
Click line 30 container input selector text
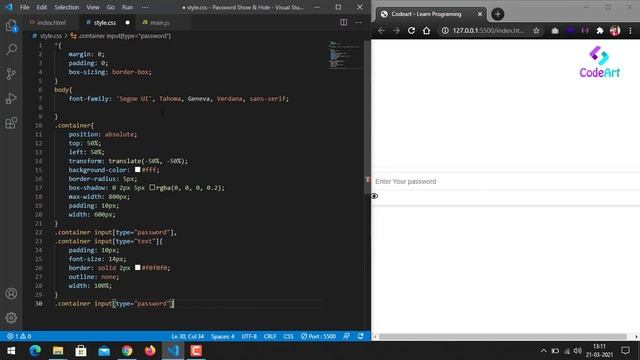click(114, 303)
